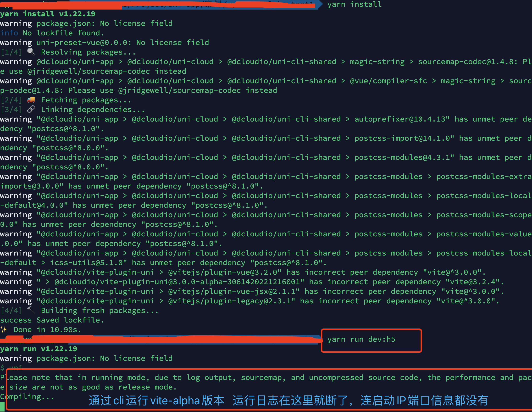Screen dimensions: 532x412
Task: Click the 'yarn install v1.22.19' line
Action: click(x=48, y=14)
